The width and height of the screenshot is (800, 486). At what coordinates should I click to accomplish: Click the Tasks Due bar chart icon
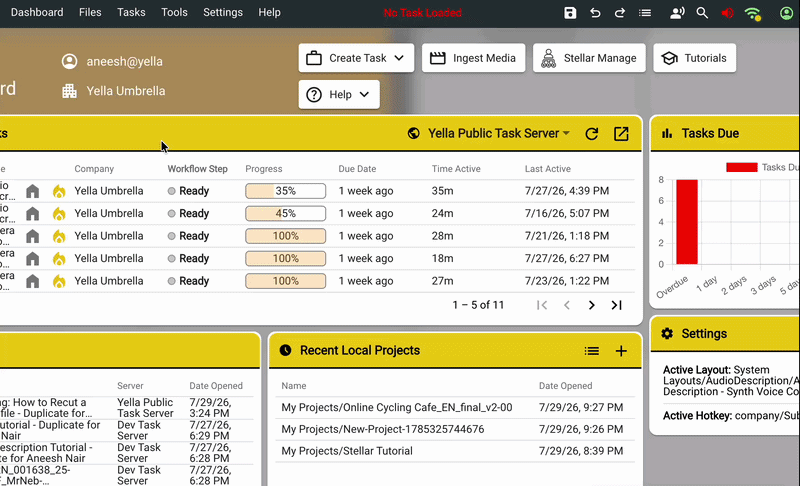[667, 134]
